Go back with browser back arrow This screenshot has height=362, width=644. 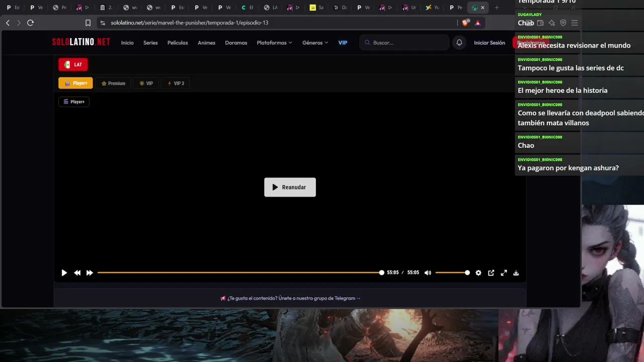pos(8,23)
